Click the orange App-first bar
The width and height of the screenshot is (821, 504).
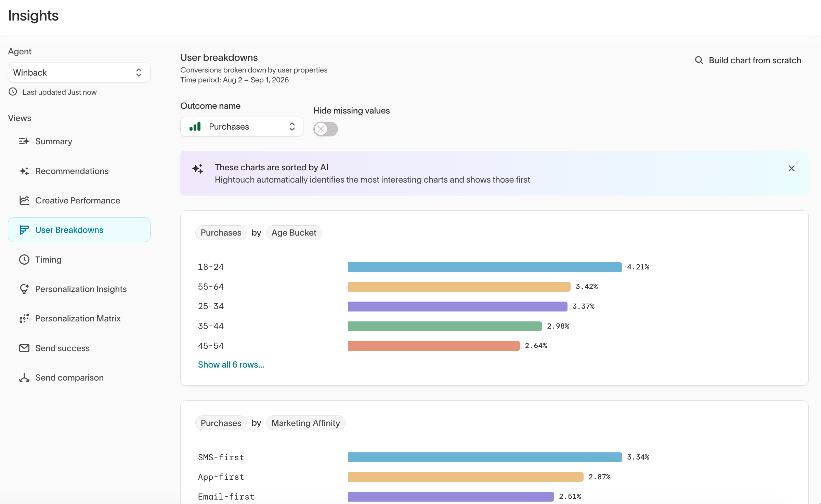(x=466, y=477)
